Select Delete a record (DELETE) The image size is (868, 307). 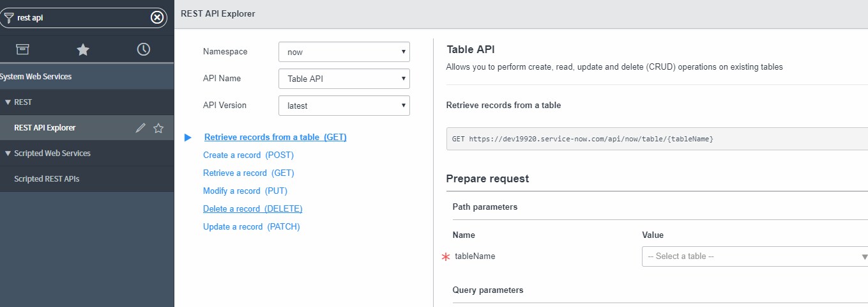click(253, 209)
